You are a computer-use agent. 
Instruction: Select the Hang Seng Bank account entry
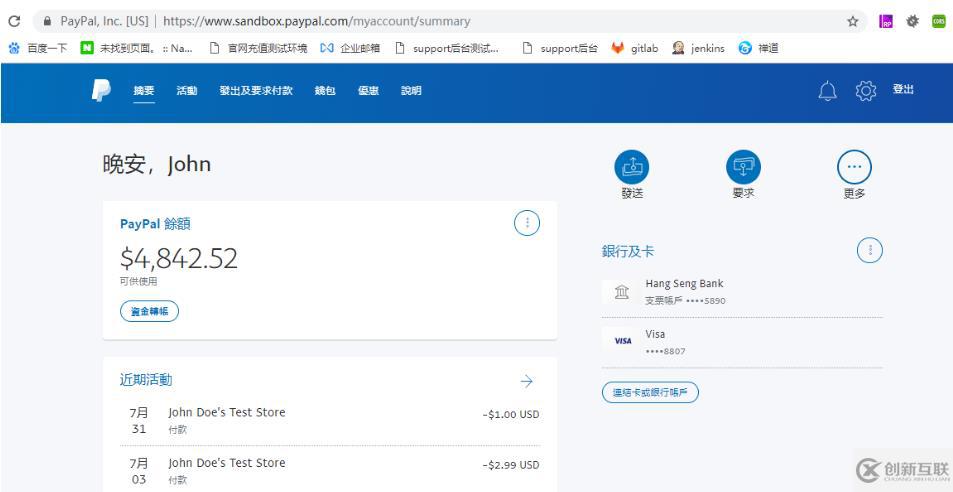point(742,292)
